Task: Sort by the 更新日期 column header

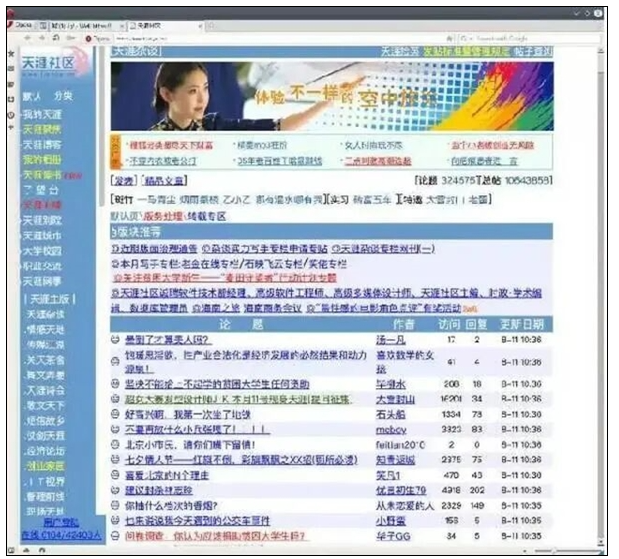Action: [522, 325]
